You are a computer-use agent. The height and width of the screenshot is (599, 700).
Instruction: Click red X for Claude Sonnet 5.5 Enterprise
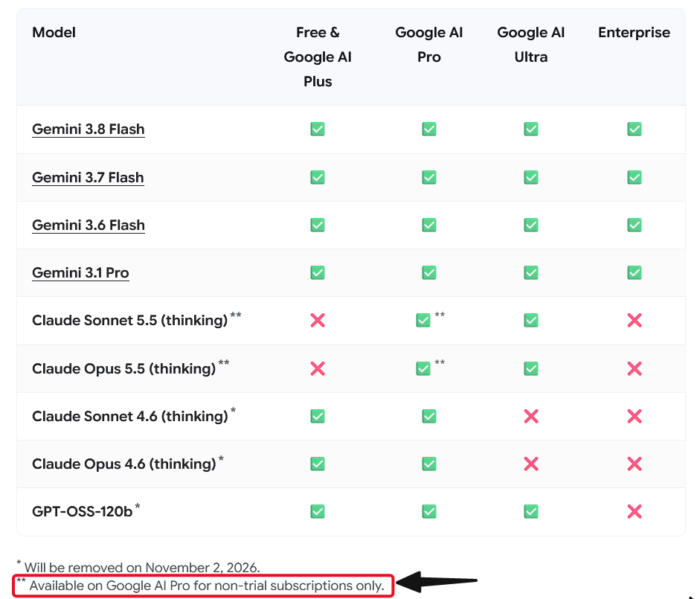(x=634, y=320)
